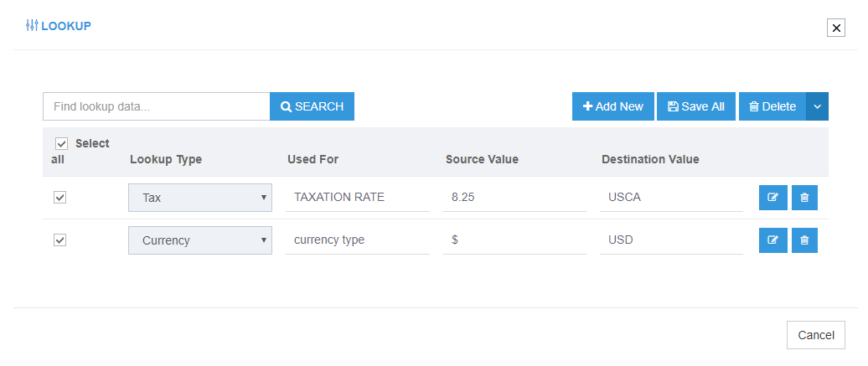Click the edit icon for Currency row
Image resolution: width=868 pixels, height=366 pixels.
772,240
